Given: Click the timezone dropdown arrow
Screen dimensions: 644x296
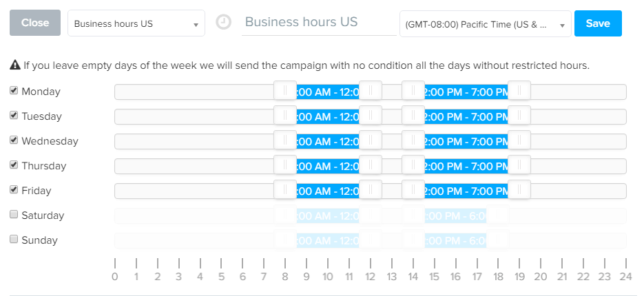Looking at the screenshot, I should pos(562,25).
